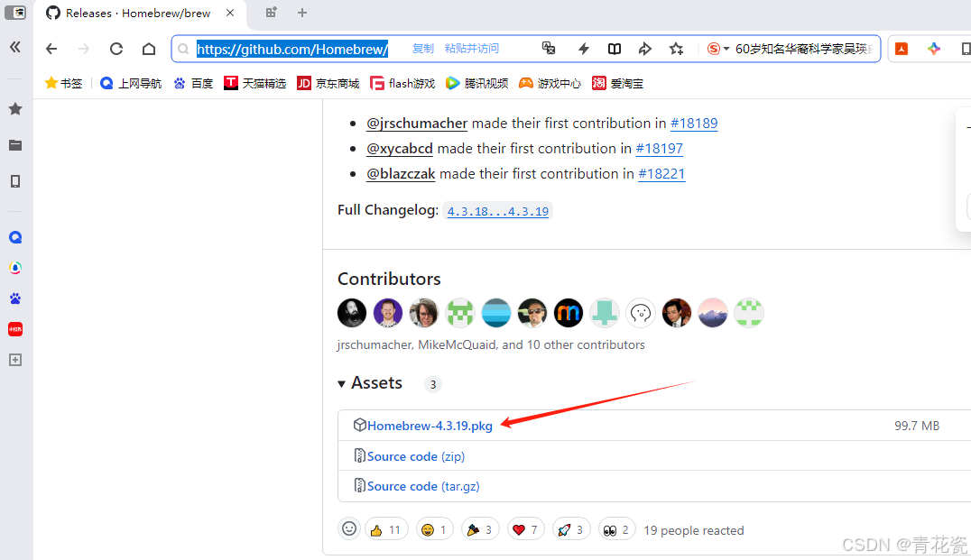
Task: Collapse the sidebar with the double-chevron icon
Action: 14,47
